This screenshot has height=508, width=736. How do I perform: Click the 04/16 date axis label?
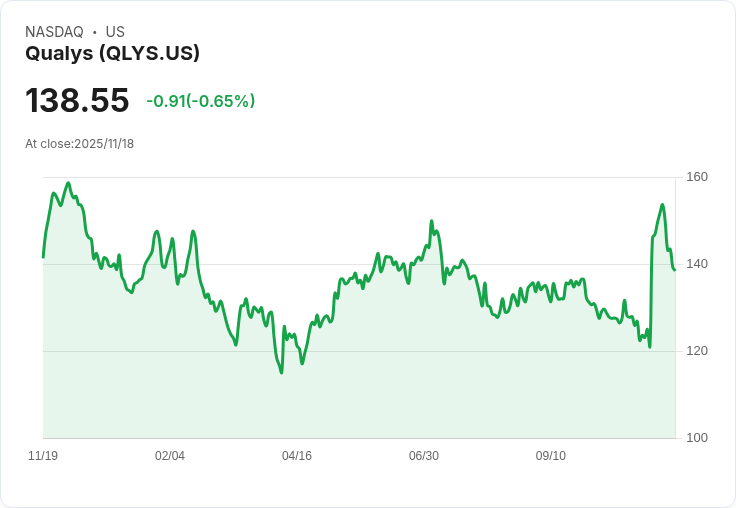(x=297, y=456)
